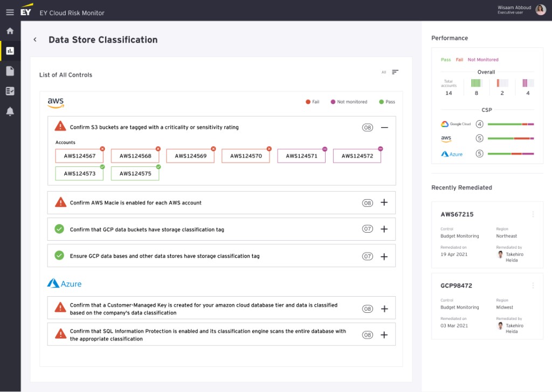Click 'Confirm AWS Macie is enabled' control text
This screenshot has height=392, width=552.
135,203
